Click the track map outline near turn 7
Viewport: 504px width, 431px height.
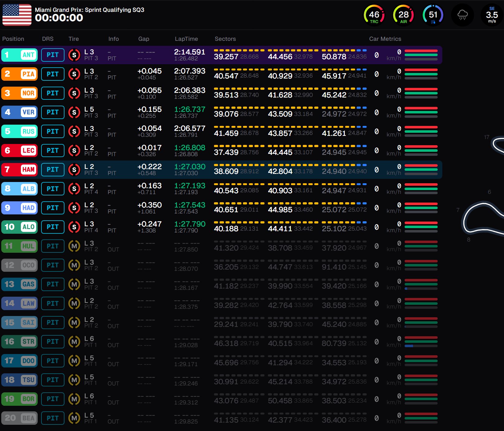pos(483,217)
